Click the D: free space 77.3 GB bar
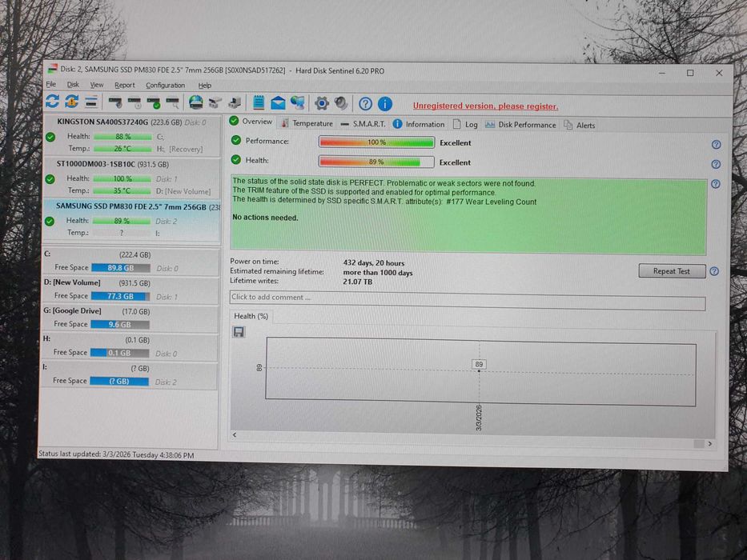This screenshot has height=560, width=747. [121, 296]
